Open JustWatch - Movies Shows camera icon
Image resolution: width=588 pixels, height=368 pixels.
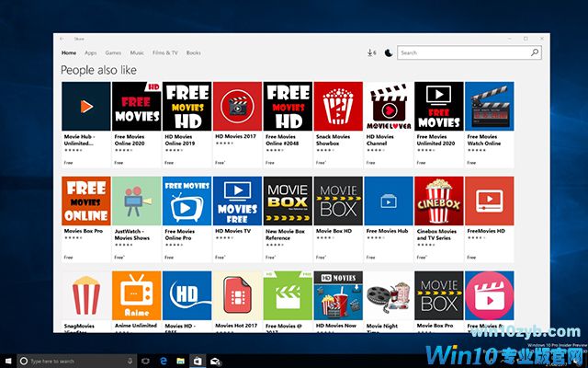137,201
